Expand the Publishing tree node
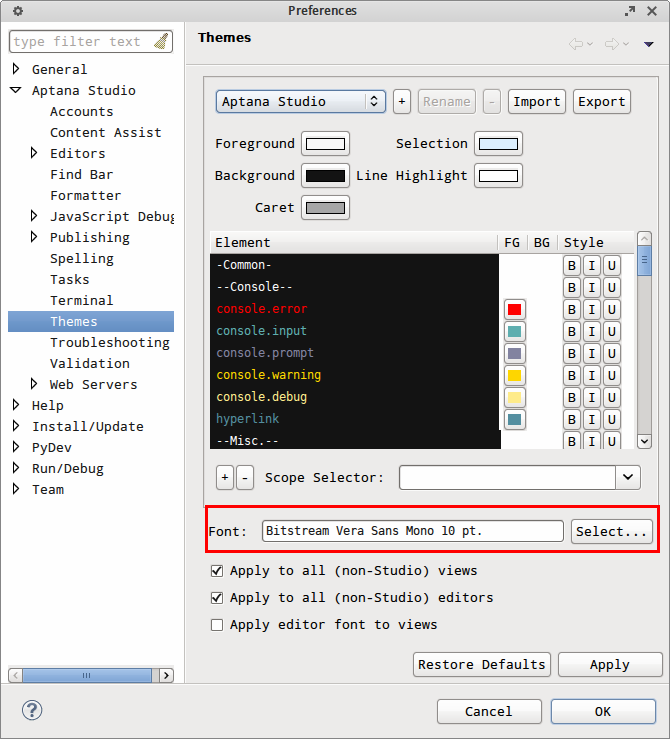Viewport: 670px width, 739px height. pos(34,237)
